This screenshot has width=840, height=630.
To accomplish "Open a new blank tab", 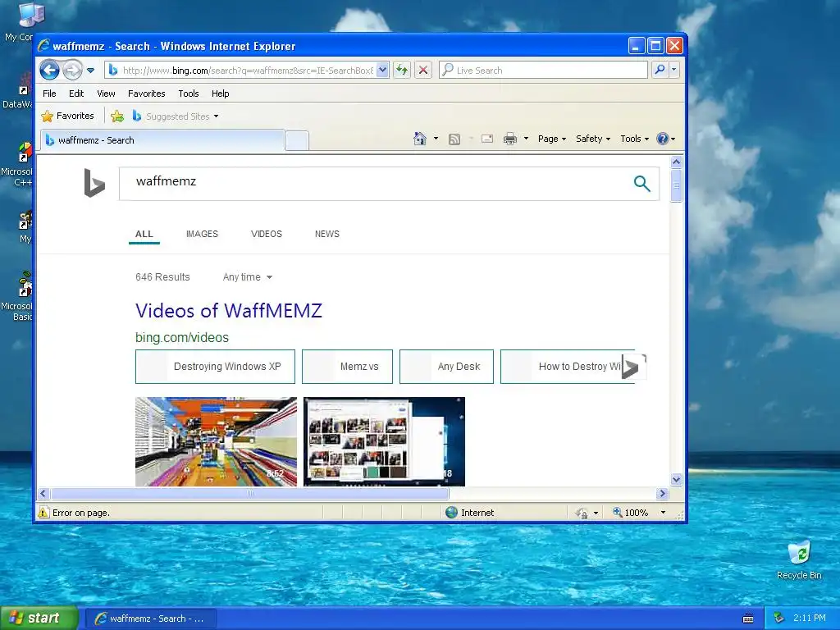I will click(297, 141).
